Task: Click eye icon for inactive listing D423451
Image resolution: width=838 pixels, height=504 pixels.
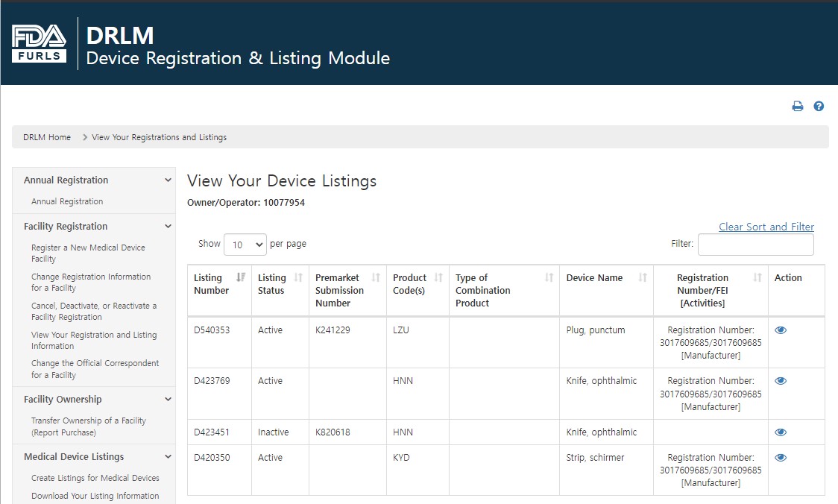Action: tap(781, 432)
